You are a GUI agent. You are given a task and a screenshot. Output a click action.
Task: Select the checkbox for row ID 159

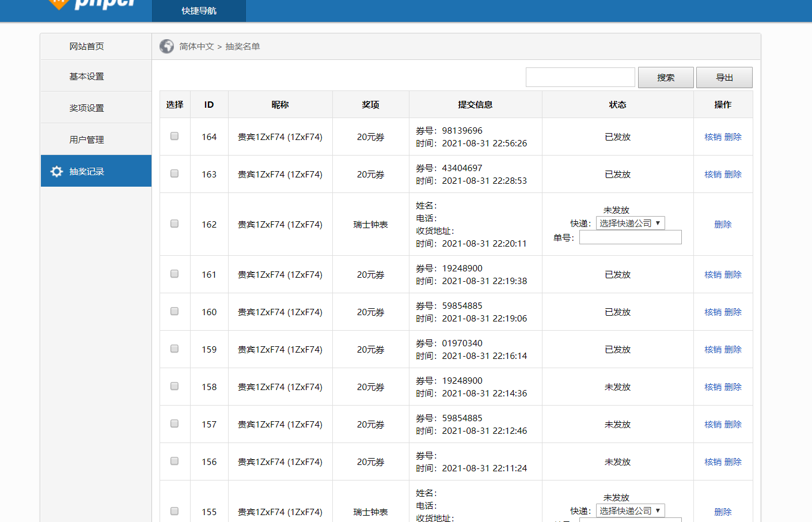coord(174,349)
